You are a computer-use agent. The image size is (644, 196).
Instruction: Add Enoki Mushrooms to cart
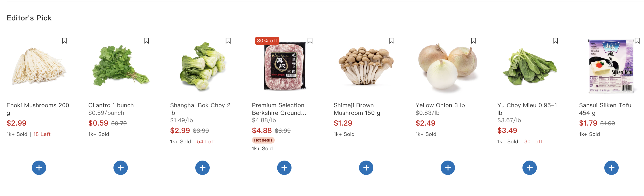coord(39,168)
